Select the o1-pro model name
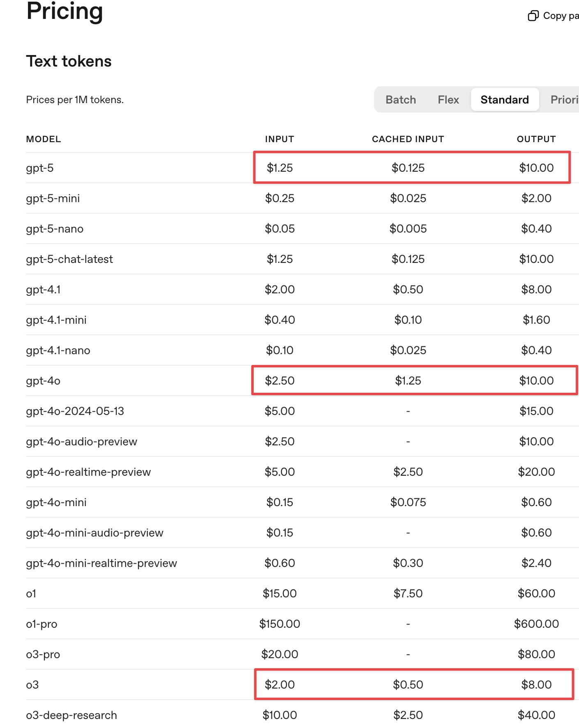This screenshot has width=579, height=728. tap(41, 624)
